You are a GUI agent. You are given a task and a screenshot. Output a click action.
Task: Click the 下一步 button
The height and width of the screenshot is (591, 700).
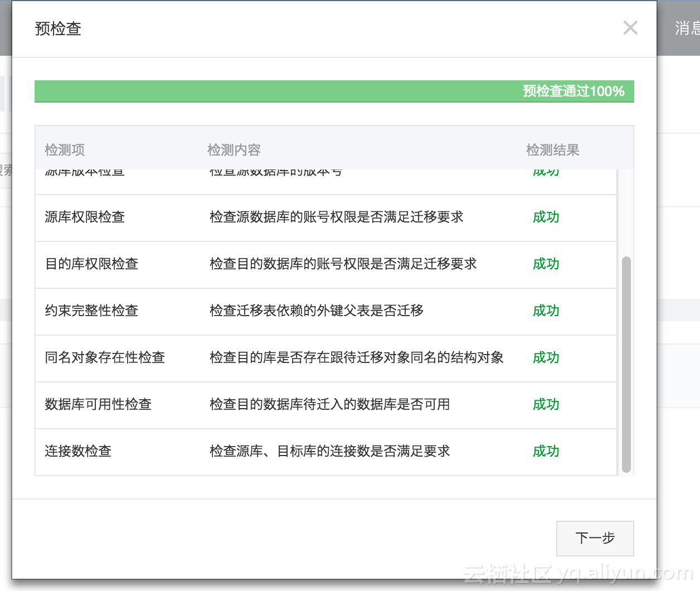click(x=595, y=538)
